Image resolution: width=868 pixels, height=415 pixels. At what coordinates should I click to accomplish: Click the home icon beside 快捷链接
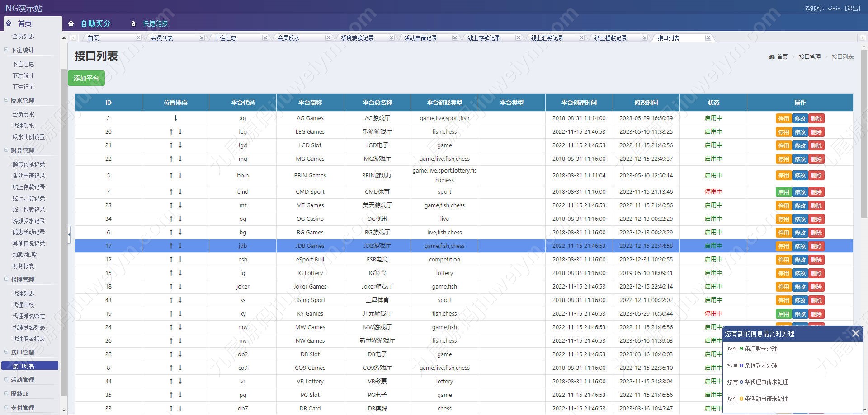(x=133, y=23)
